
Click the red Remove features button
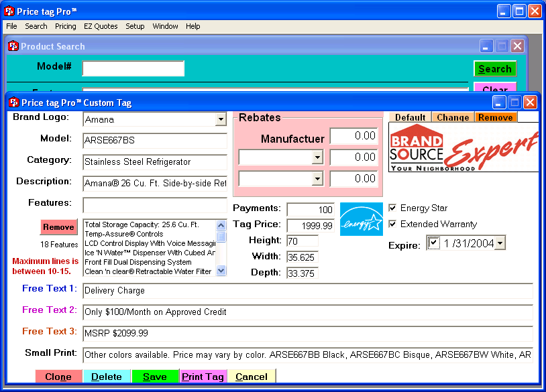58,227
